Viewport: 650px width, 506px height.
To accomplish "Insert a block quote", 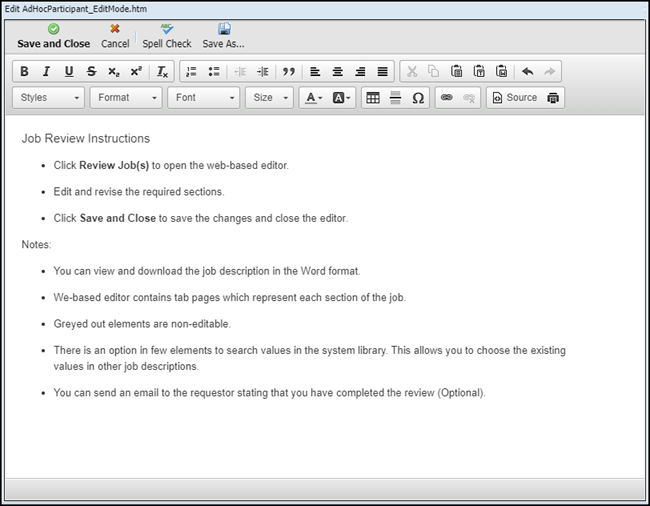I will click(289, 72).
